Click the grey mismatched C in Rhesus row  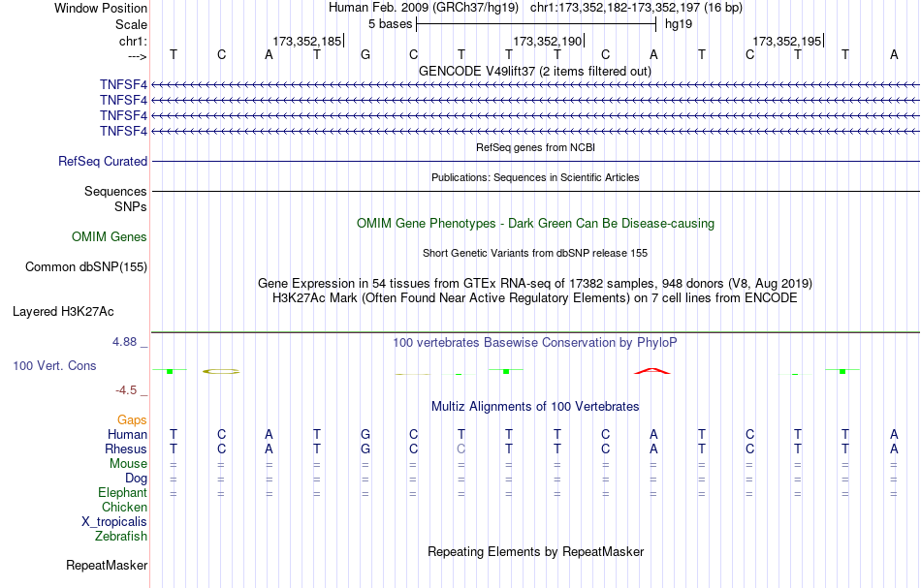(x=461, y=449)
